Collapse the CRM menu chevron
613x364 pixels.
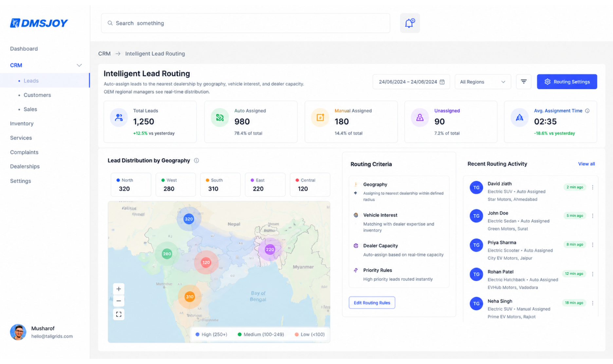(x=79, y=65)
